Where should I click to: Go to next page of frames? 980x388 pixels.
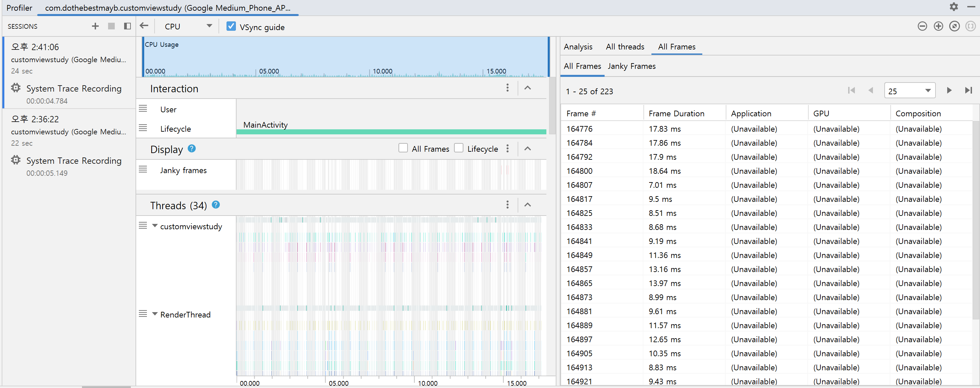click(x=949, y=91)
